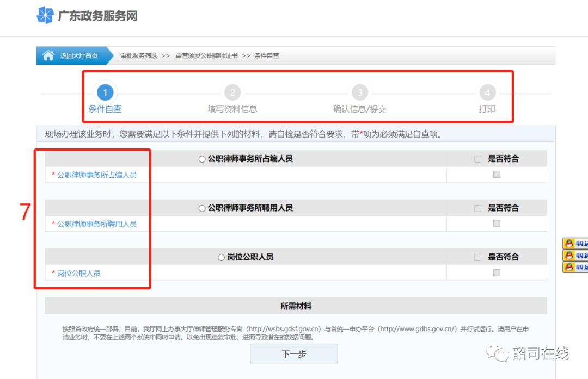Viewport: 588px width, 379px height.
Task: Select the step 3 circle 确认信息/提交
Action: pos(360,92)
